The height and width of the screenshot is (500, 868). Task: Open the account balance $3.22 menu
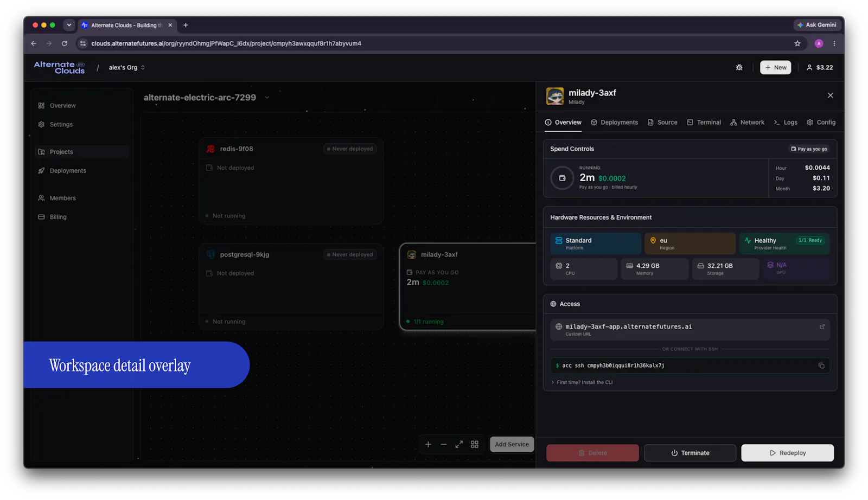(820, 67)
